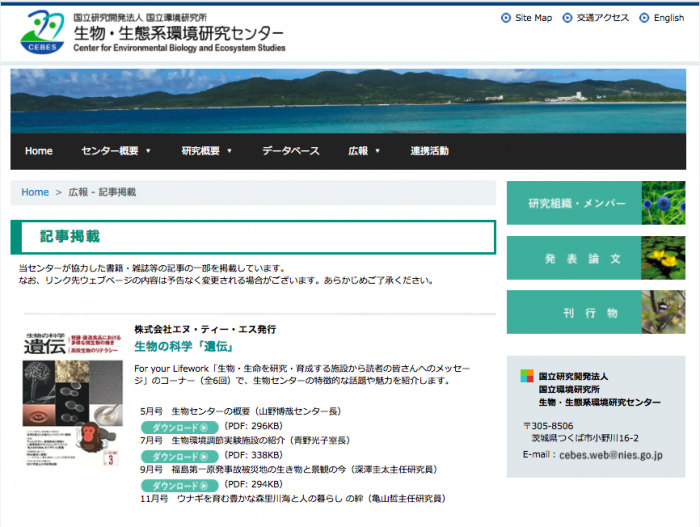Screen dimensions: 700x527
Task: Click the NIES colored square logo
Action: click(527, 376)
